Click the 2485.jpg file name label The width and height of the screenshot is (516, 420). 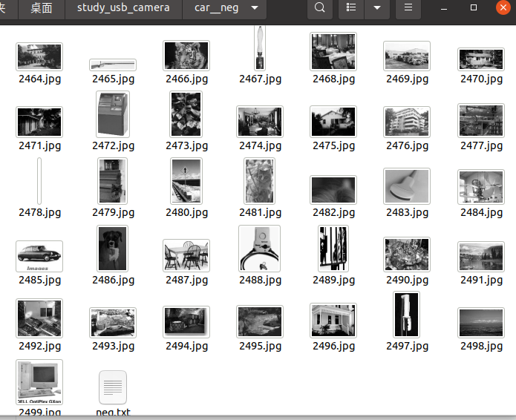(x=40, y=280)
